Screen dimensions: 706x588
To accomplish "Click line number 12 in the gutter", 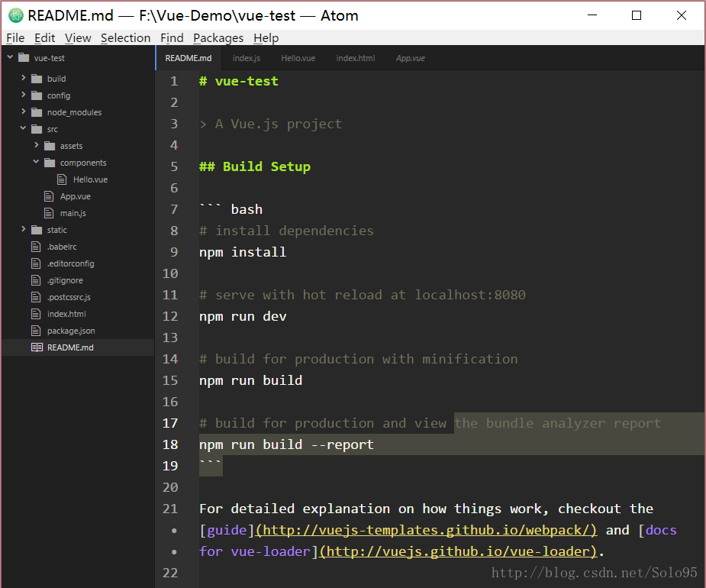I will click(x=170, y=316).
